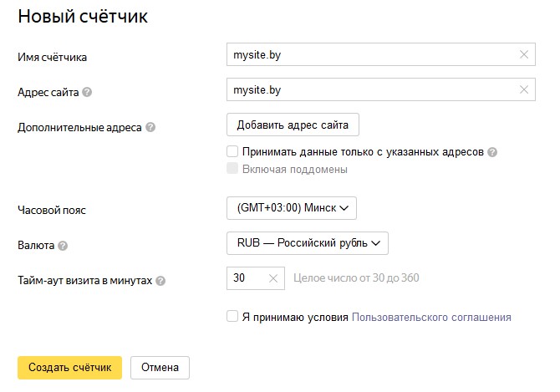Image resolution: width=560 pixels, height=392 pixels.
Task: Clear the counter name field text
Action: [524, 55]
